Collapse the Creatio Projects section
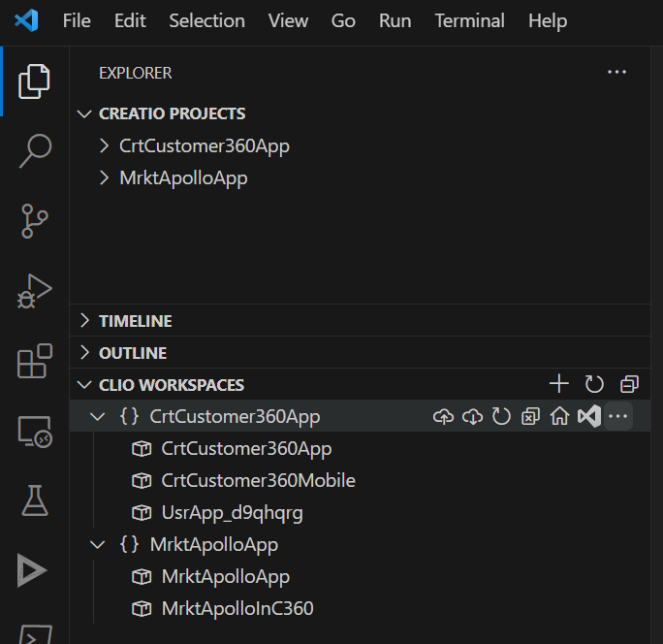 pyautogui.click(x=84, y=113)
